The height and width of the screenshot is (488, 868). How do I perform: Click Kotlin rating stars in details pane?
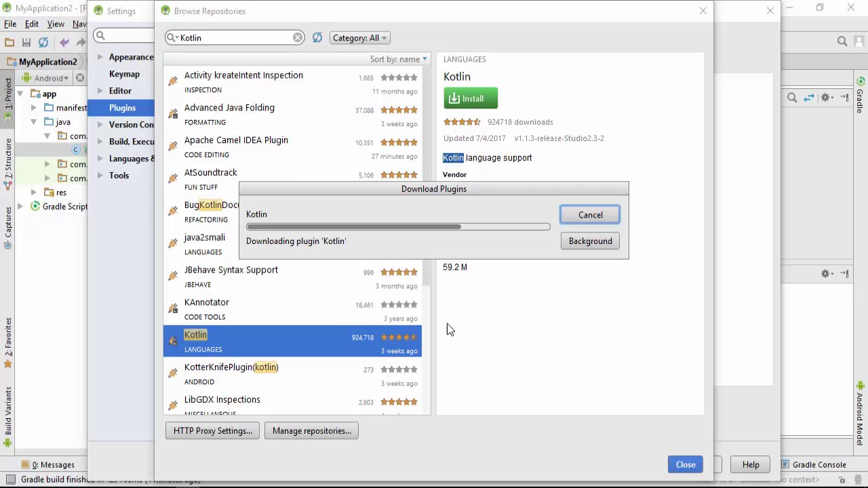(462, 122)
